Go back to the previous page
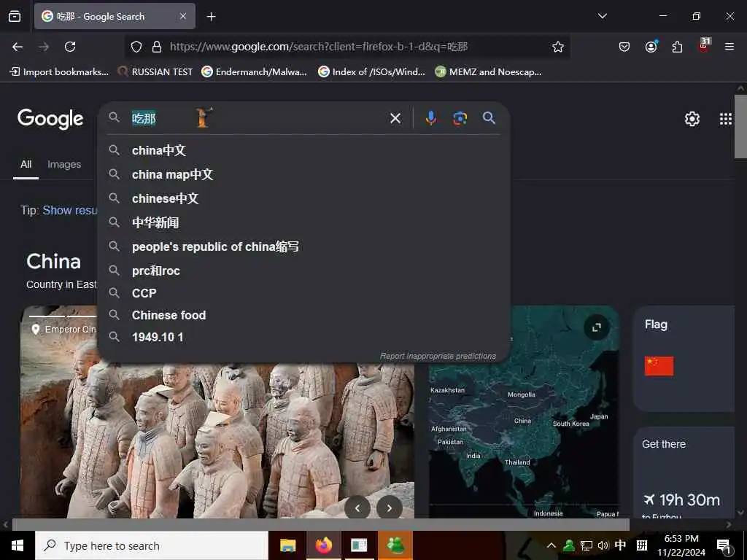The image size is (747, 560). [18, 47]
